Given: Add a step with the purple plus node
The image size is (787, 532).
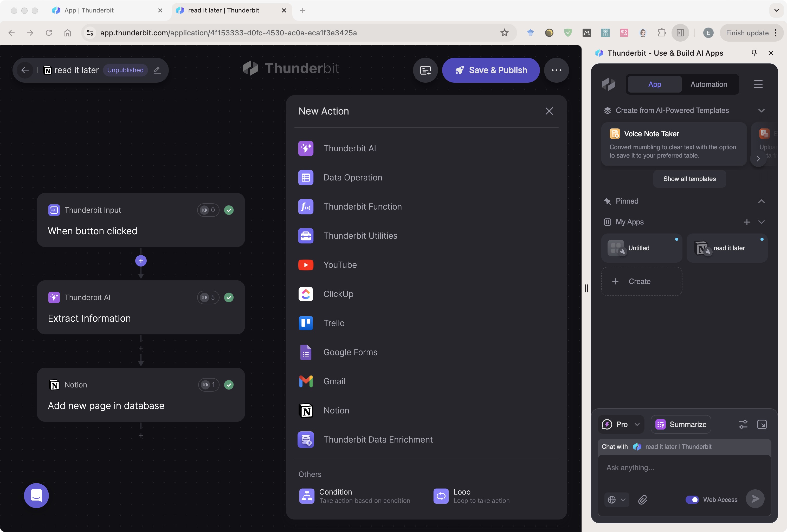Looking at the screenshot, I should [141, 261].
